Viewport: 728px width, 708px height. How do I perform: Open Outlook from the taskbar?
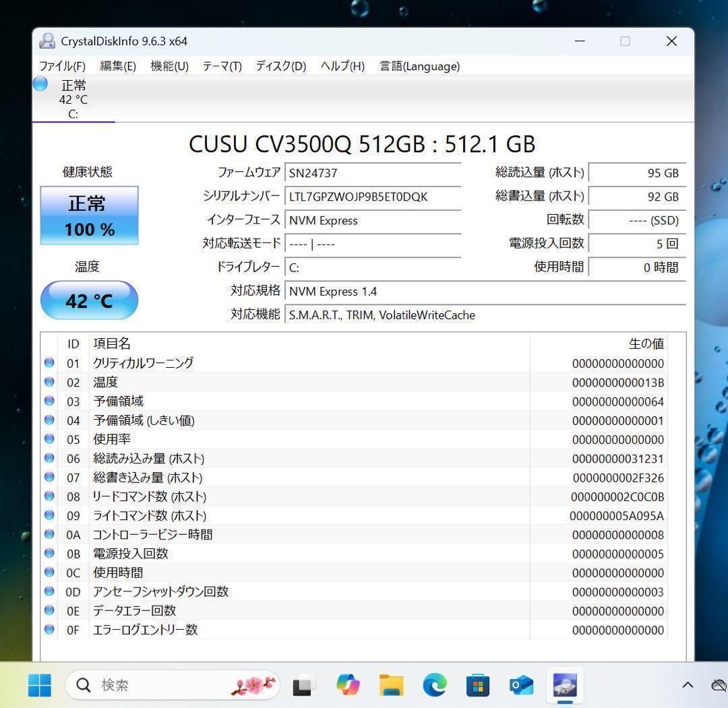point(521,684)
